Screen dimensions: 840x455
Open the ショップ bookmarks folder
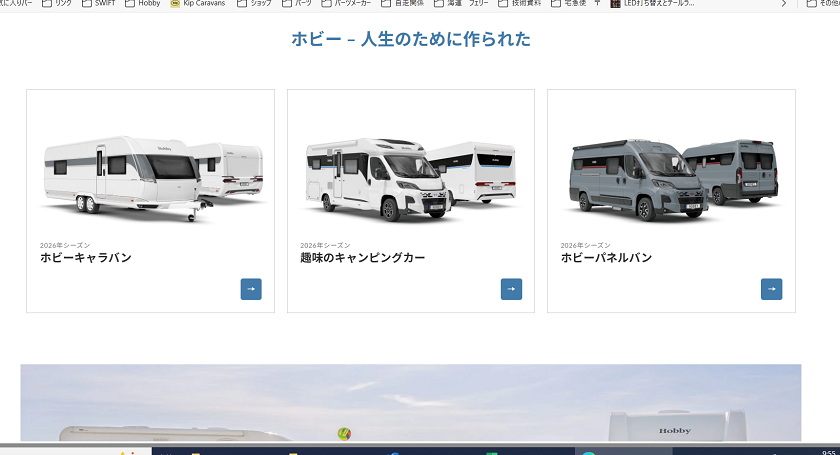pyautogui.click(x=254, y=3)
